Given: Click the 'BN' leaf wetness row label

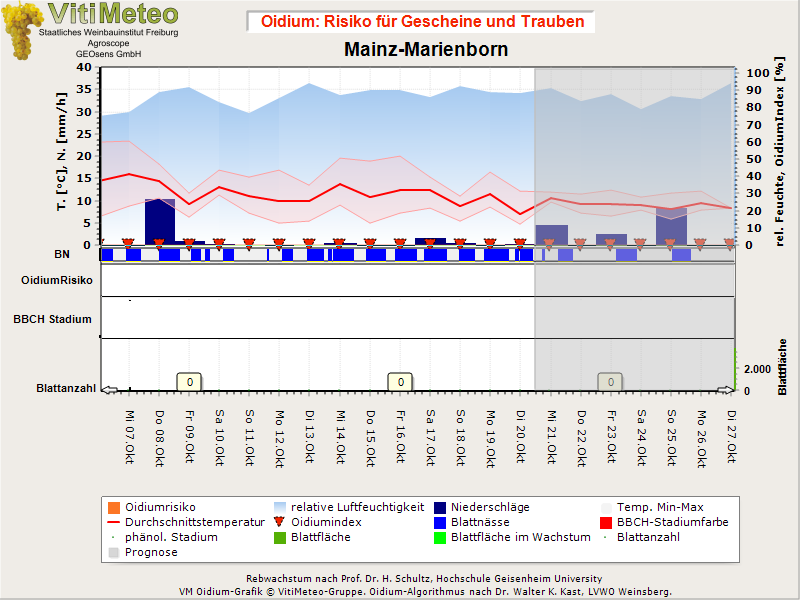Looking at the screenshot, I should pyautogui.click(x=62, y=254).
